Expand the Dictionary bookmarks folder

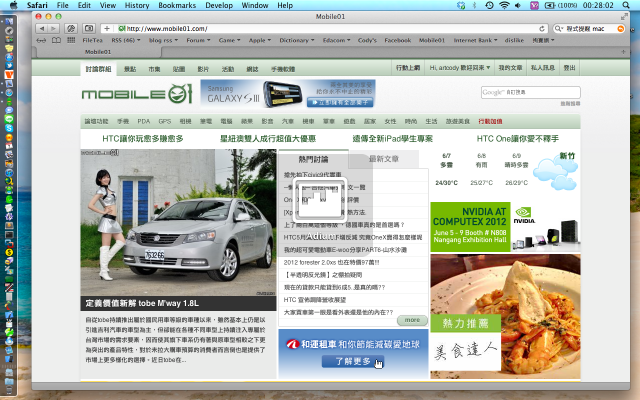tap(297, 40)
